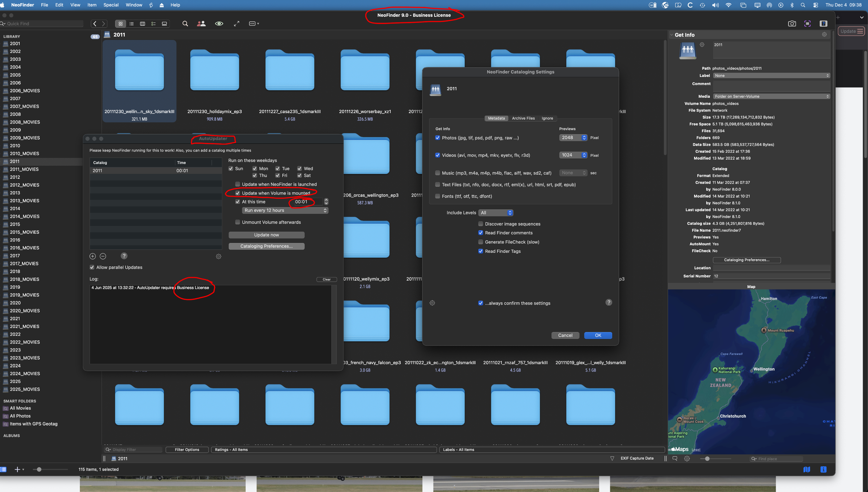Click the help question mark in Cataloging Settings
The width and height of the screenshot is (868, 492).
pos(608,303)
